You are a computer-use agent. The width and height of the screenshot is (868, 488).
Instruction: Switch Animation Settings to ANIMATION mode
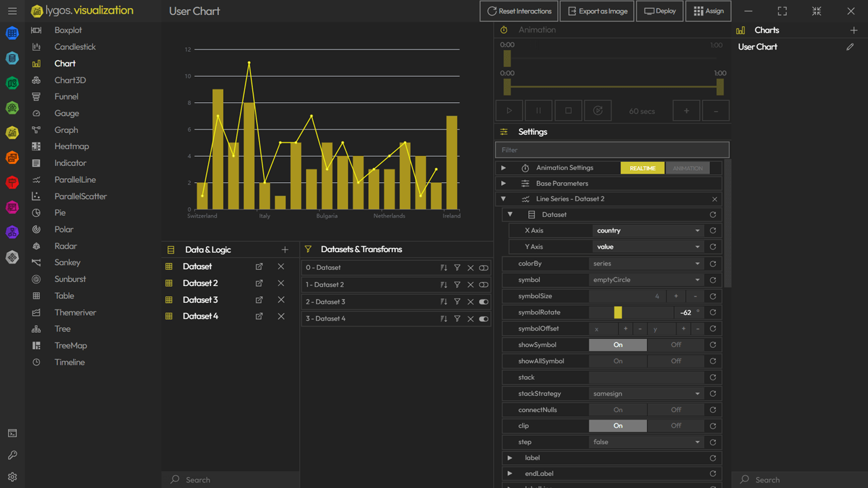tap(688, 167)
